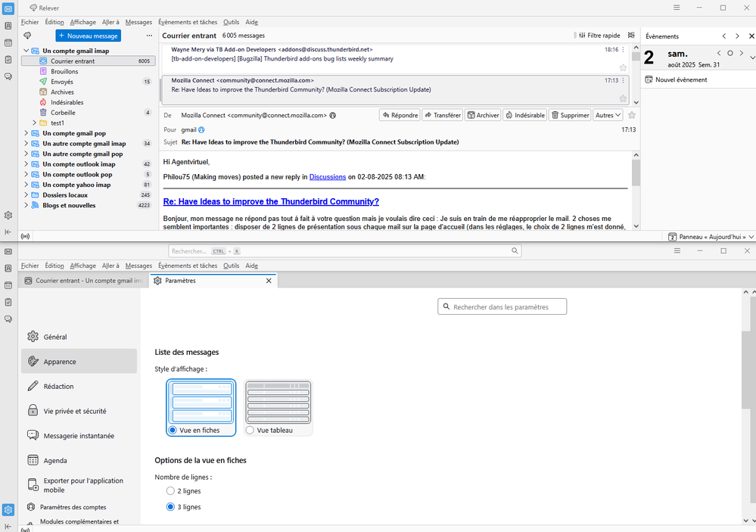
Task: Open message list display options beside Filtre rapide
Action: [631, 36]
